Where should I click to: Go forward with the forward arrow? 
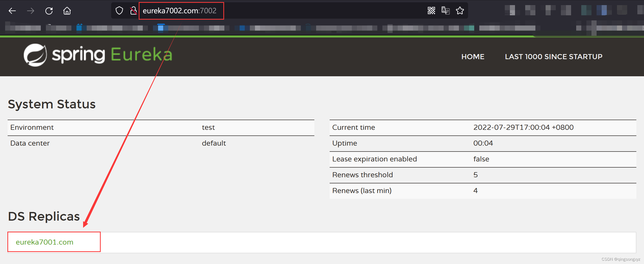31,11
